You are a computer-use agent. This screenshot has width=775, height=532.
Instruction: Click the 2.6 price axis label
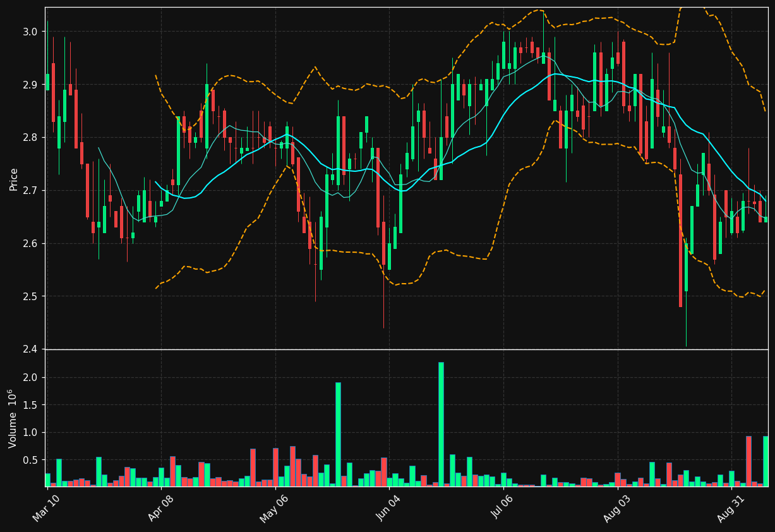point(32,244)
